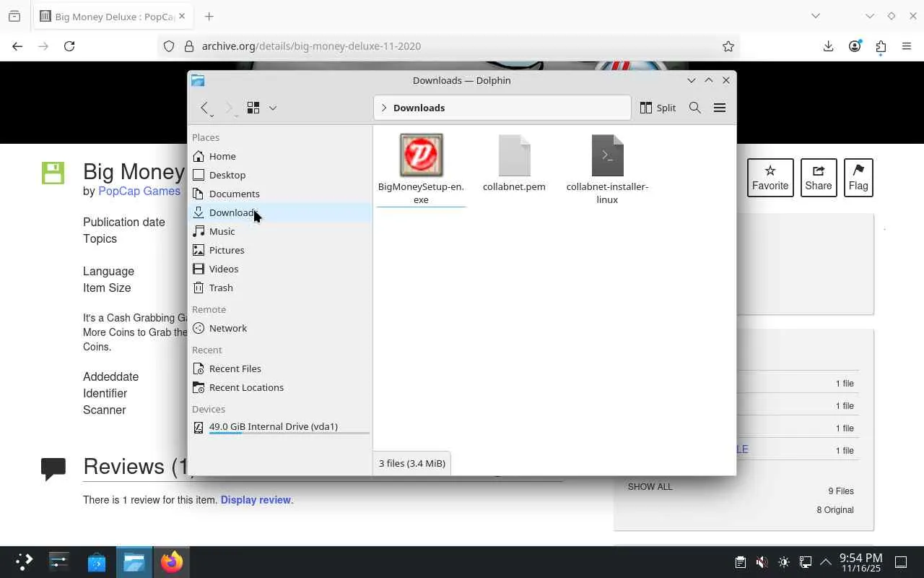Open the KDE application launcher
924x578 pixels.
25,561
